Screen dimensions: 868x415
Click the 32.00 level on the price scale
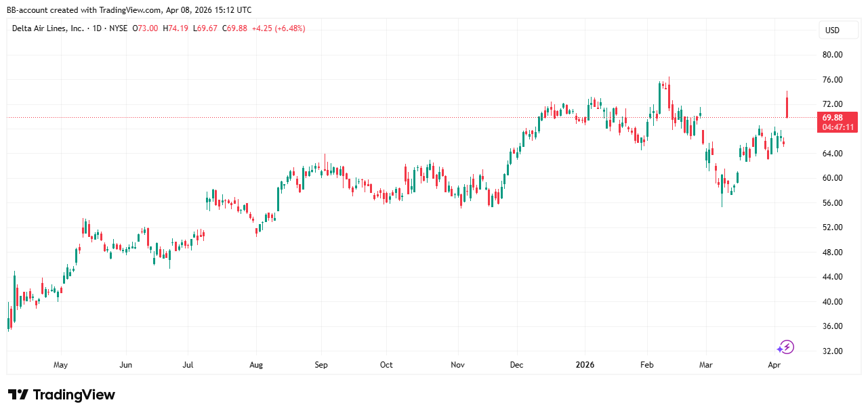[831, 351]
